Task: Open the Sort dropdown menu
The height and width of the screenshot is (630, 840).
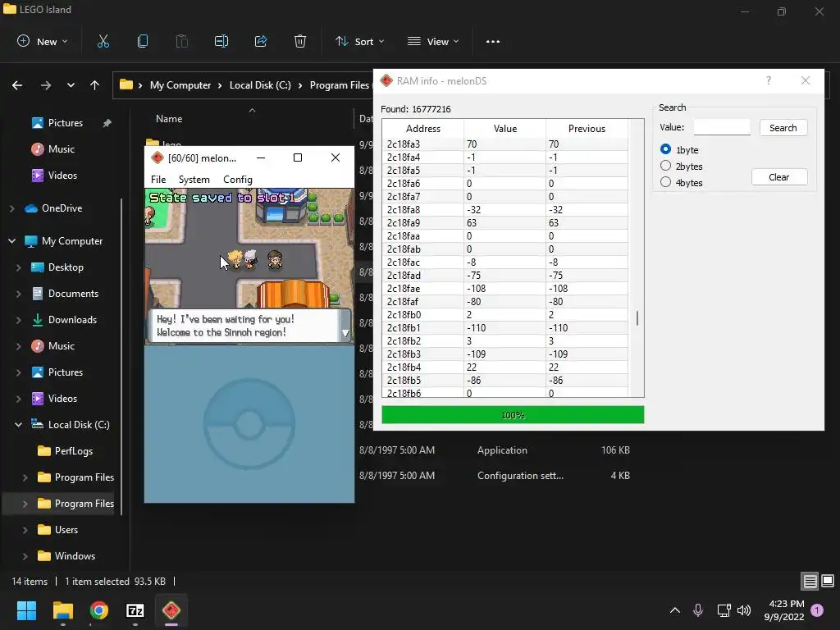Action: (360, 41)
